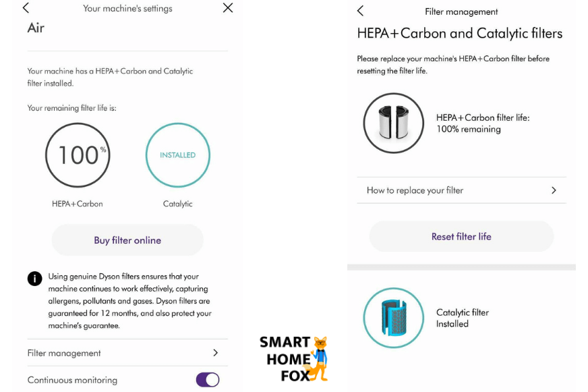Select the Catalytic filter Installed circle on left screen
This screenshot has width=588, height=392.
(177, 155)
